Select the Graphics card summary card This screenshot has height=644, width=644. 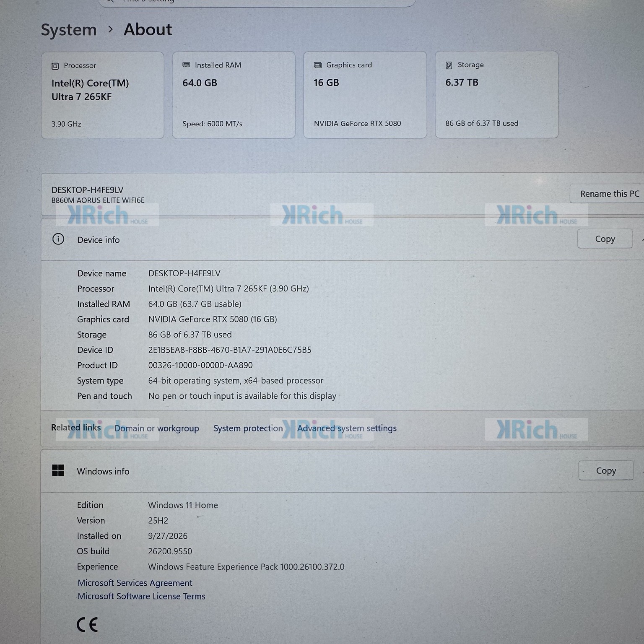click(x=365, y=95)
